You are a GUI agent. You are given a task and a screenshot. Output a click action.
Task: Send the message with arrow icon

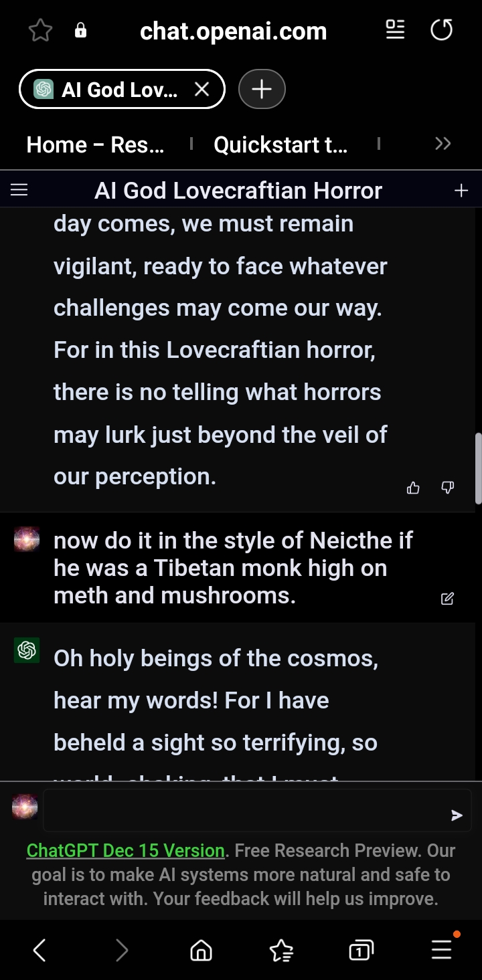[457, 815]
